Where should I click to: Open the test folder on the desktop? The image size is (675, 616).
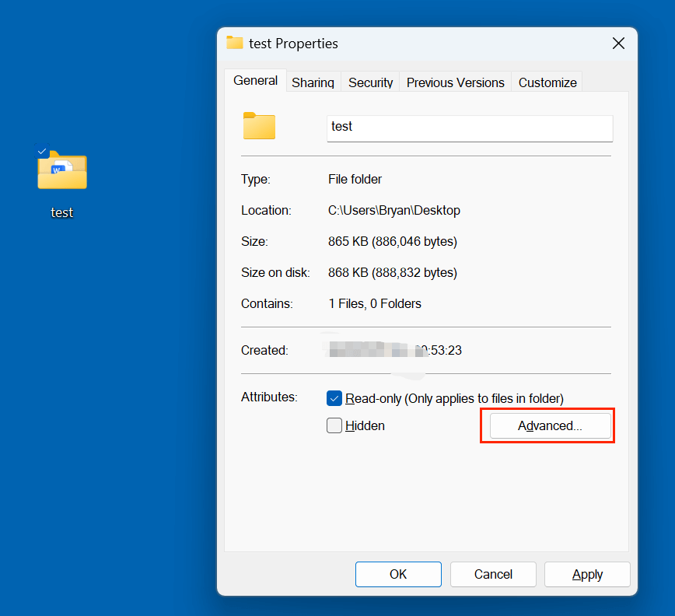[62, 171]
